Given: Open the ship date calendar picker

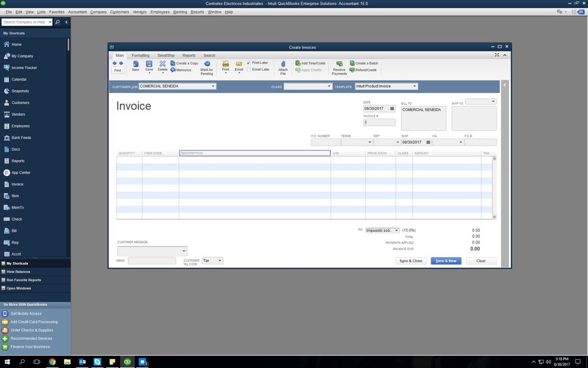Looking at the screenshot, I should [428, 142].
